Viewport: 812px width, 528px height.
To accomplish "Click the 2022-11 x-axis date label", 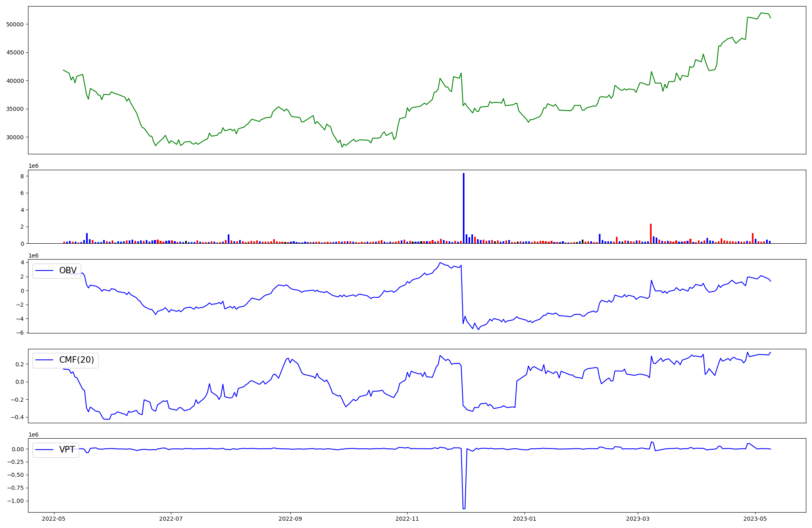I will pyautogui.click(x=407, y=519).
